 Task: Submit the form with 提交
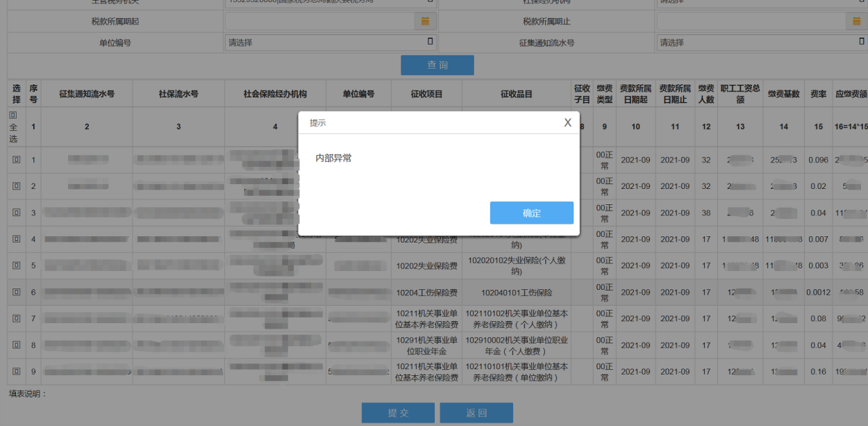(x=398, y=413)
